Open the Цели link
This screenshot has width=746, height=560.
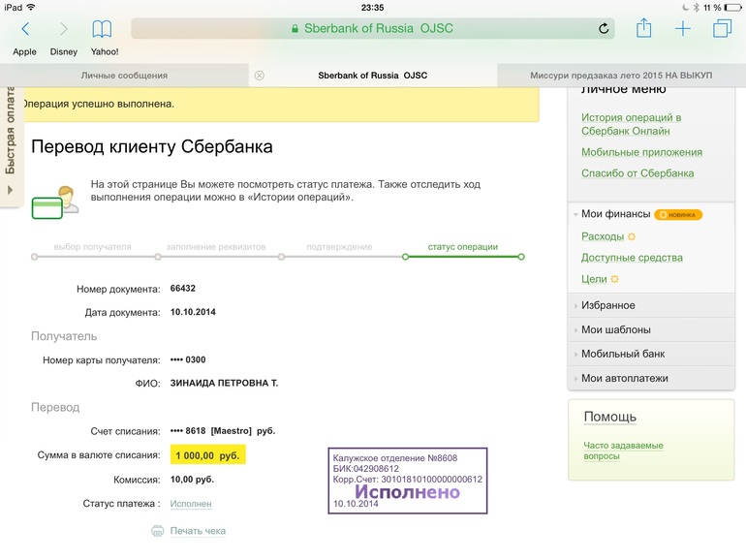(x=594, y=279)
